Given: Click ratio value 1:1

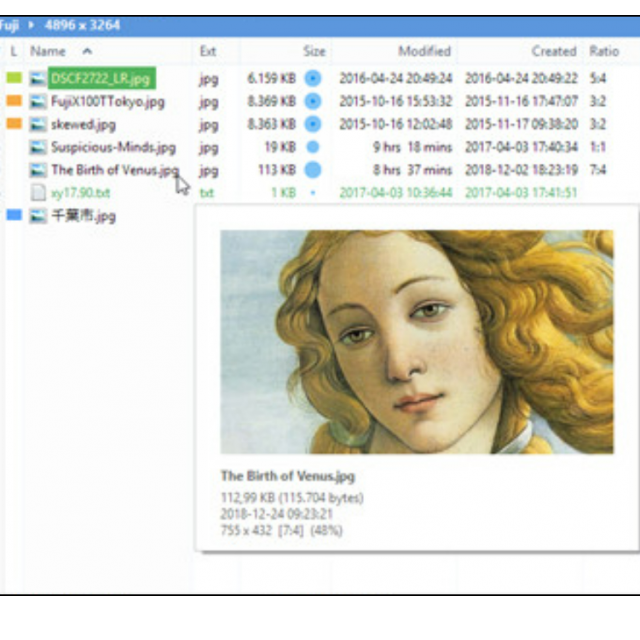Looking at the screenshot, I should 598,147.
